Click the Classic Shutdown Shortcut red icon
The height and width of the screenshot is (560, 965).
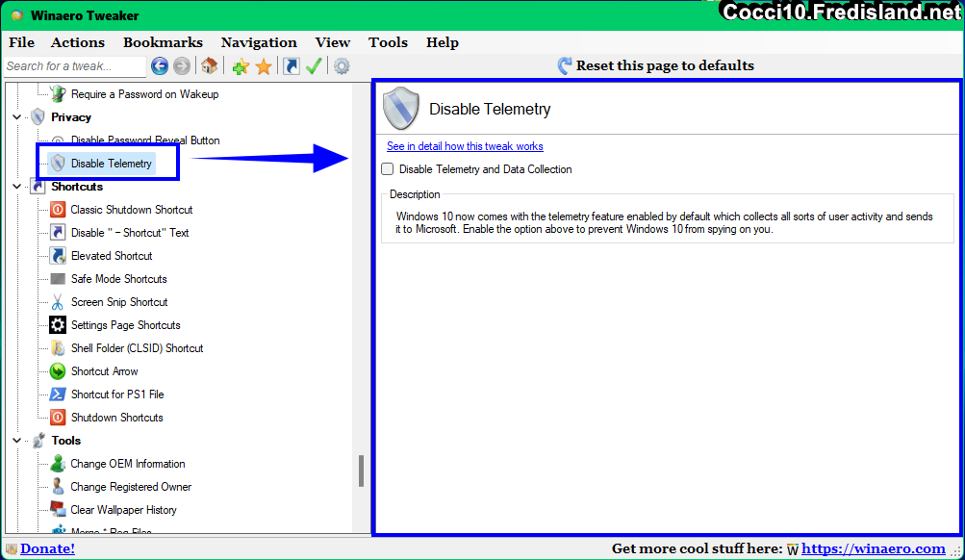(x=57, y=209)
